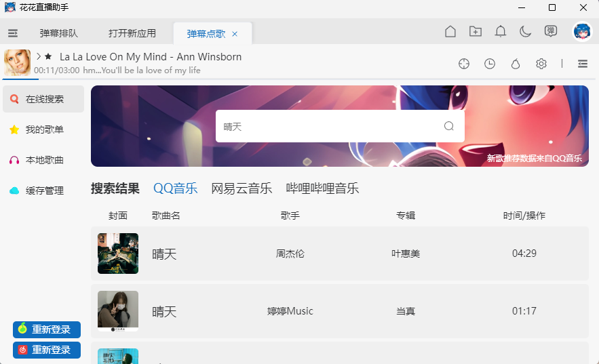The width and height of the screenshot is (599, 364).
Task: Switch to 打开新应用 tab
Action: coord(132,33)
